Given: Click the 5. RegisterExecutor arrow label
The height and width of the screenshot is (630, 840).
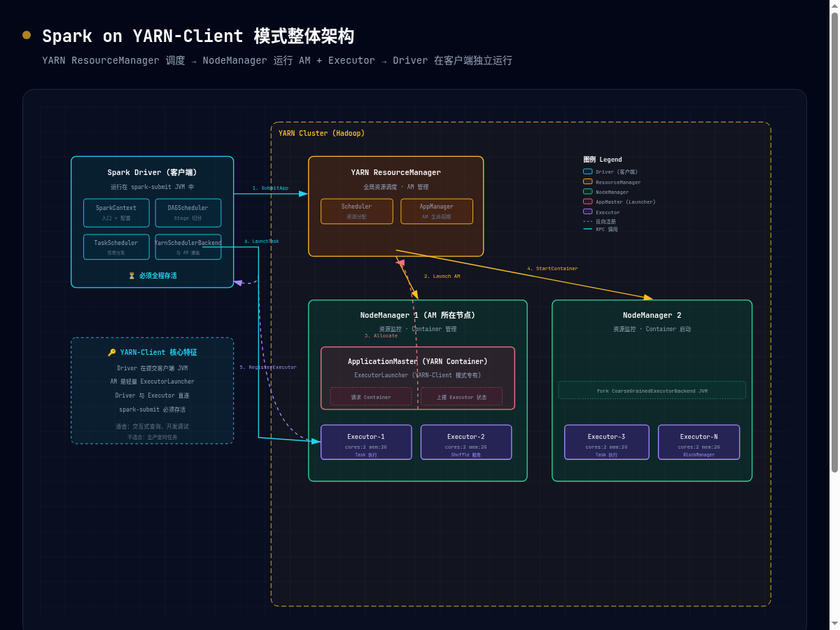Looking at the screenshot, I should pos(268,367).
